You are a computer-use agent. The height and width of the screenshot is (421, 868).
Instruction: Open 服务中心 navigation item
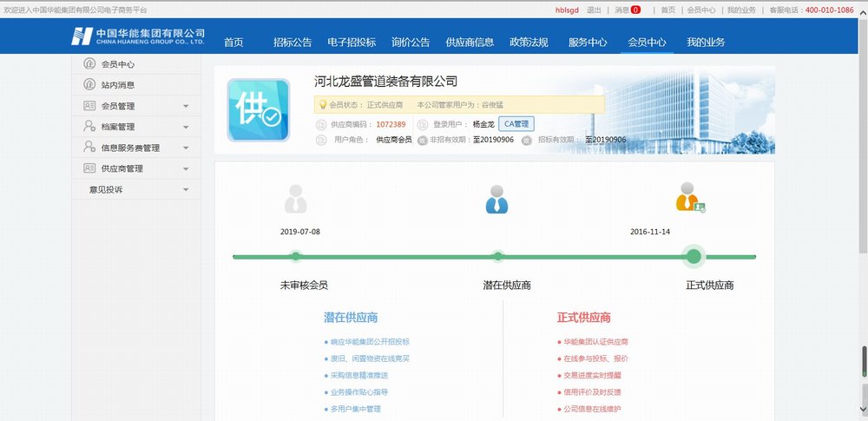[x=588, y=43]
